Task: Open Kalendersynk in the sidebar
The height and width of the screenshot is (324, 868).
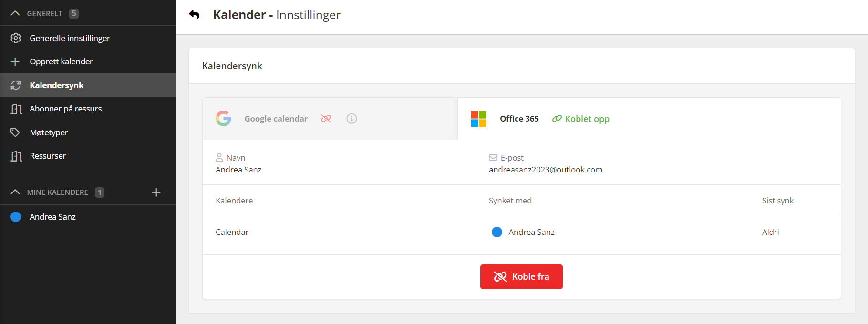Action: point(56,85)
